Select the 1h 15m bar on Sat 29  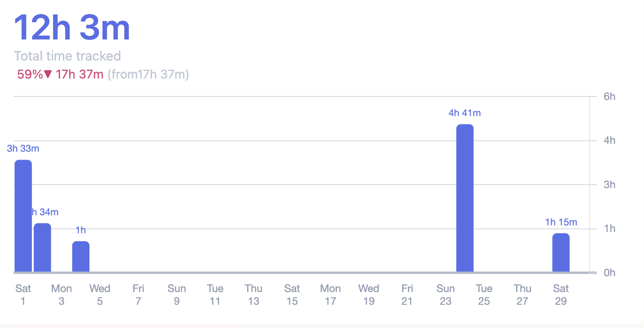(x=561, y=253)
